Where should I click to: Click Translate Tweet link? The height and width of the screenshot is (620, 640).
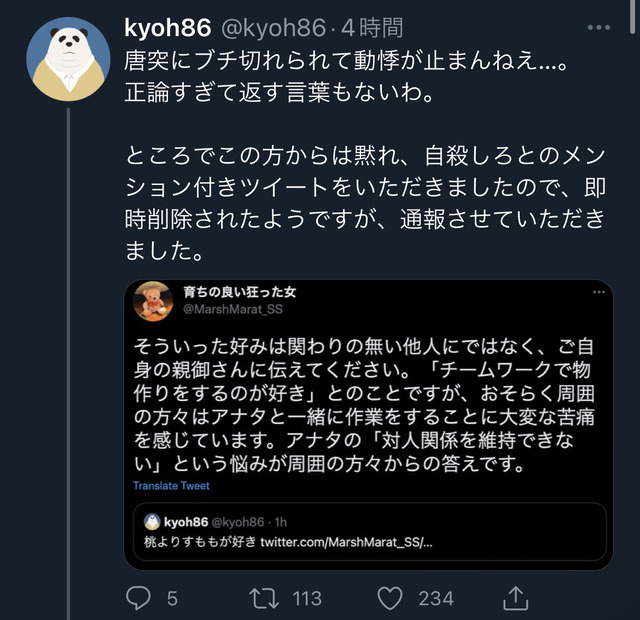click(x=171, y=486)
